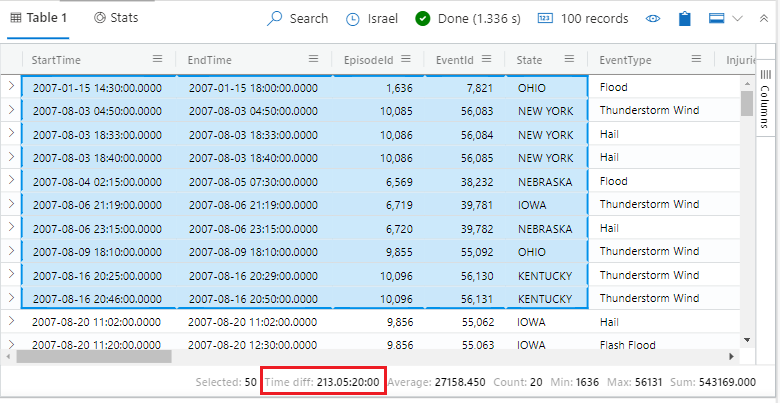Expand the row starting 2007-08-03 18:40
The height and width of the screenshot is (403, 780).
tap(11, 157)
